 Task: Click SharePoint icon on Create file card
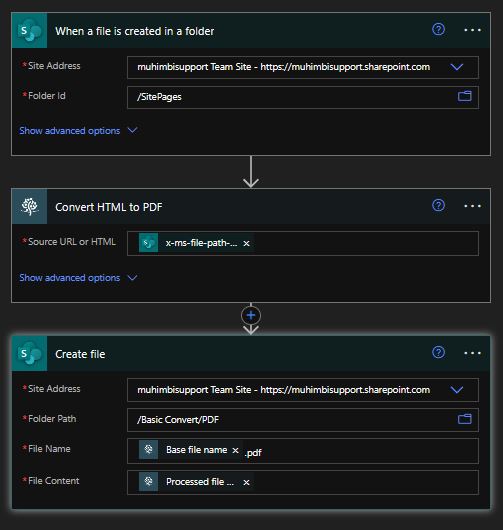tap(29, 354)
